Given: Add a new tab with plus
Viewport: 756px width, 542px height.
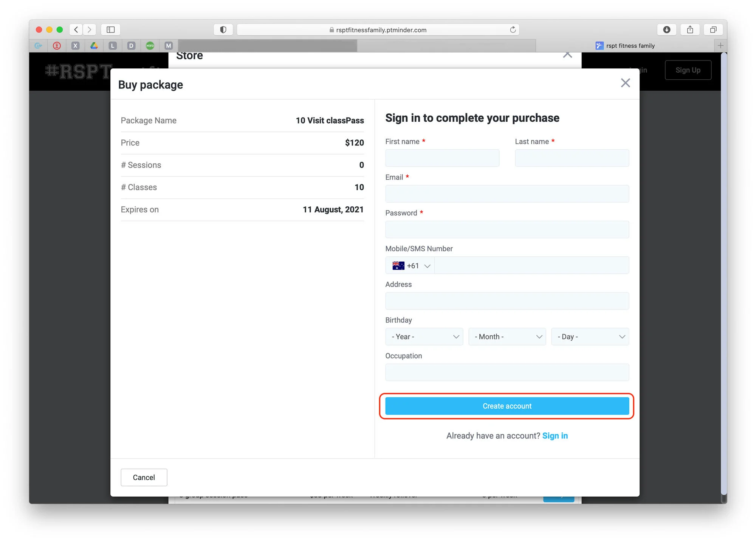Looking at the screenshot, I should pyautogui.click(x=720, y=46).
